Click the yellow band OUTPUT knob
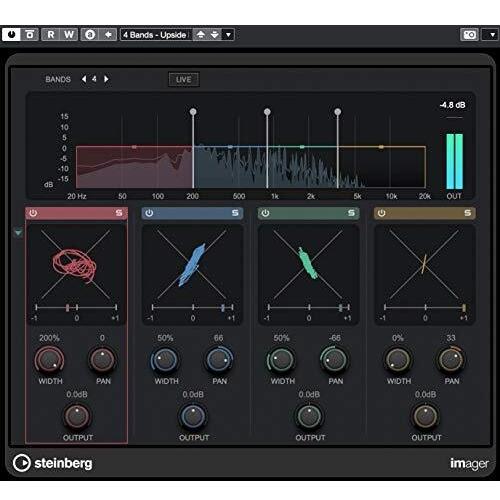 [425, 416]
